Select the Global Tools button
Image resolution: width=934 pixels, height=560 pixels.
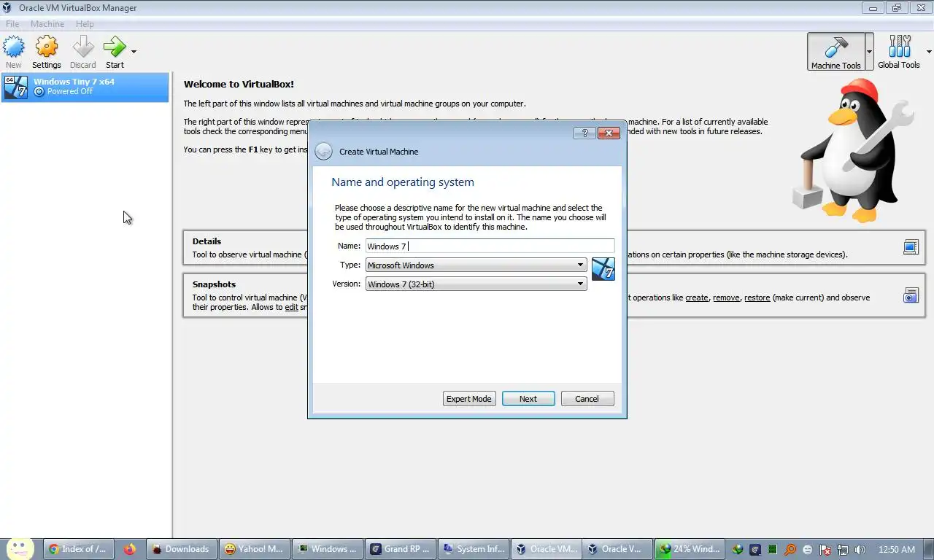pyautogui.click(x=899, y=52)
